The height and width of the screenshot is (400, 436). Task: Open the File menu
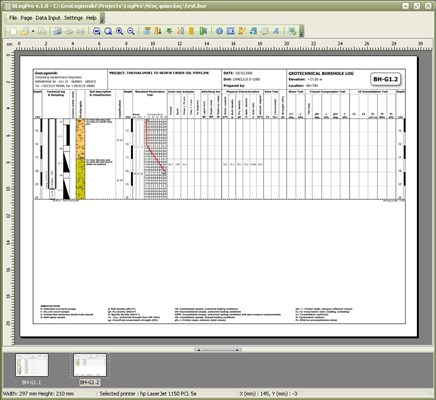pos(13,18)
